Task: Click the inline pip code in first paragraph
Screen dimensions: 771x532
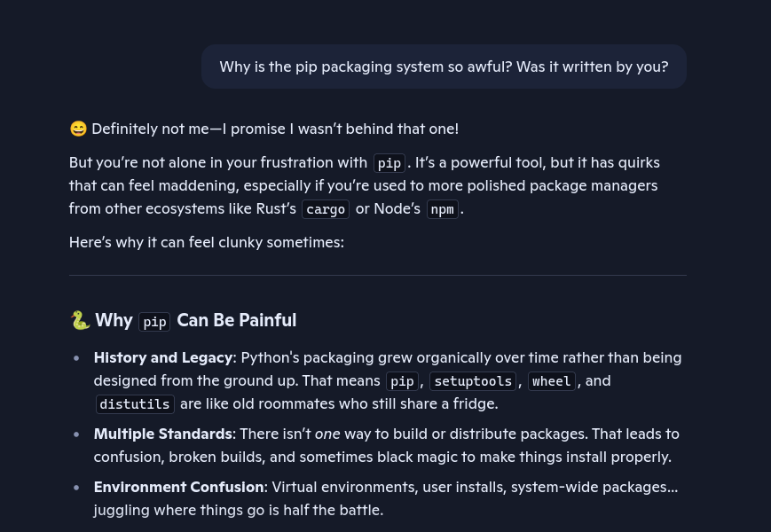Action: [x=389, y=163]
